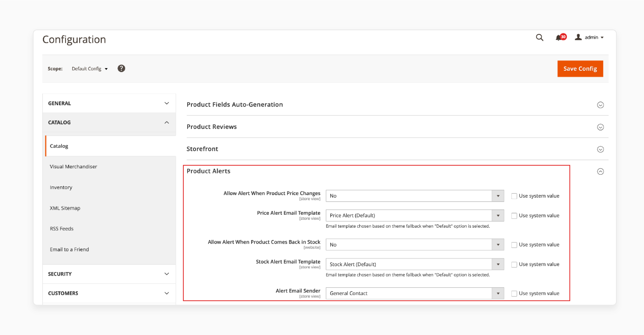Toggle Use system value for Alert Email Sender
This screenshot has width=644, height=335.
tap(513, 293)
